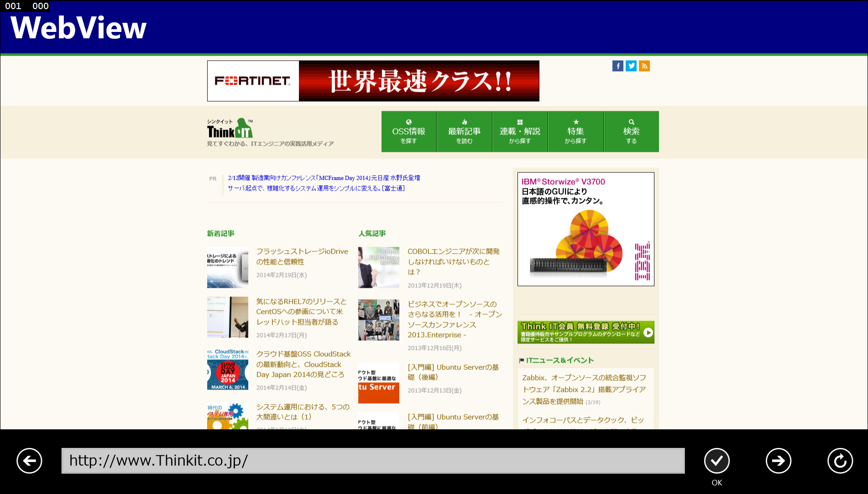The width and height of the screenshot is (868, 494).
Task: Open the システム運用における5つの大間違い article
Action: 303,411
